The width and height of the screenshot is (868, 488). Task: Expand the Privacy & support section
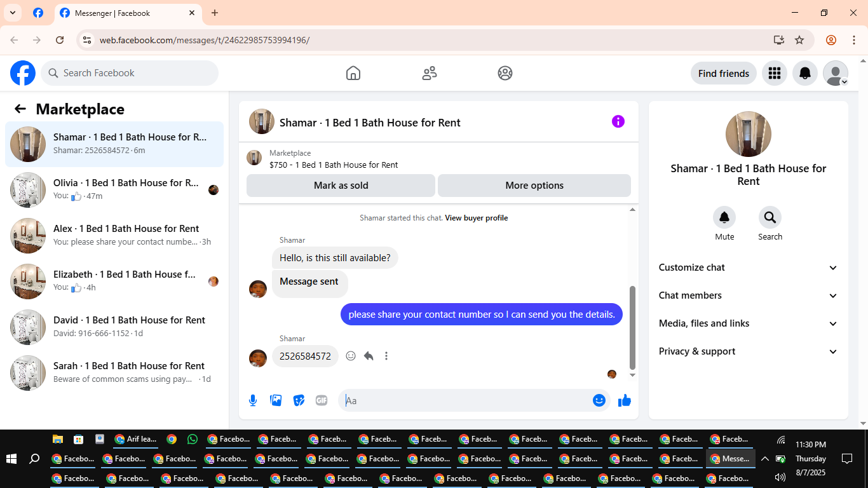pyautogui.click(x=749, y=351)
